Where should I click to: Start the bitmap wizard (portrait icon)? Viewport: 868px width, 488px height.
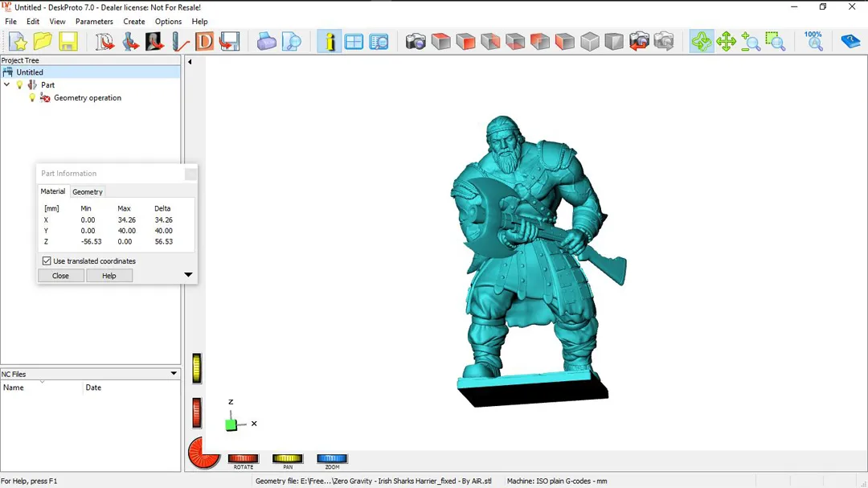point(154,42)
